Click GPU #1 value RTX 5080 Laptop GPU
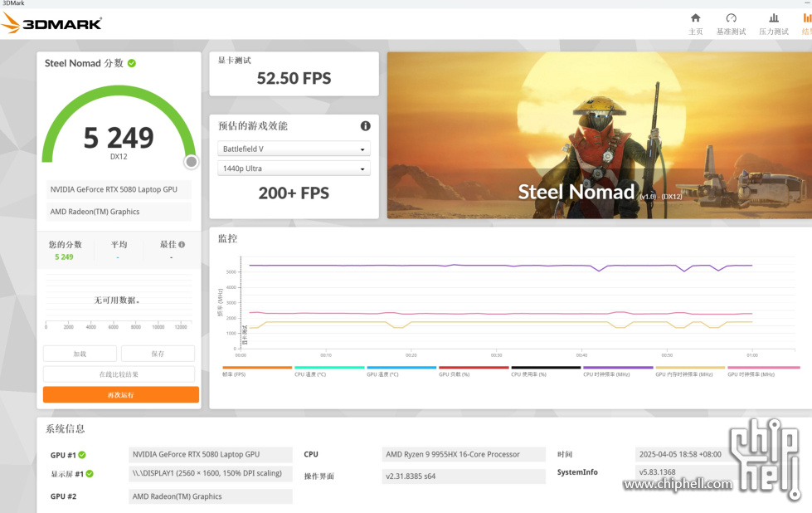The image size is (812, 513). [x=210, y=454]
